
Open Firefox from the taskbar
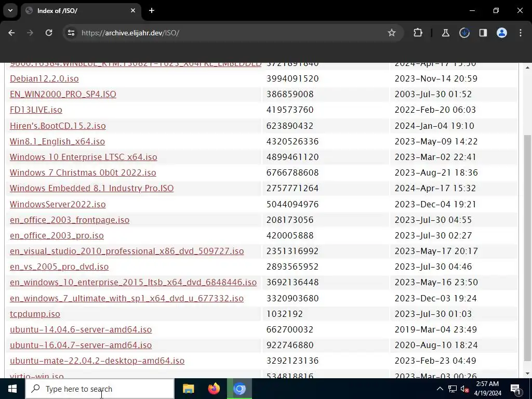214,389
